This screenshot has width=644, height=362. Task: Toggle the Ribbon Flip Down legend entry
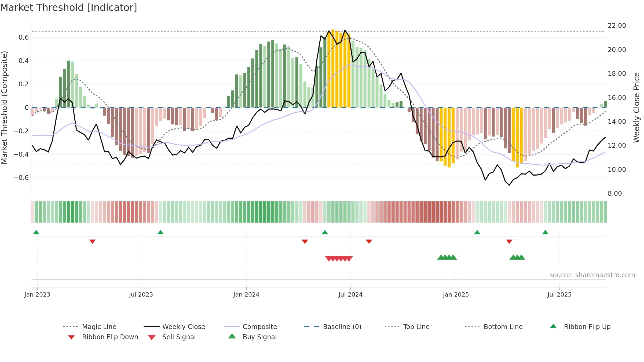[x=103, y=337]
